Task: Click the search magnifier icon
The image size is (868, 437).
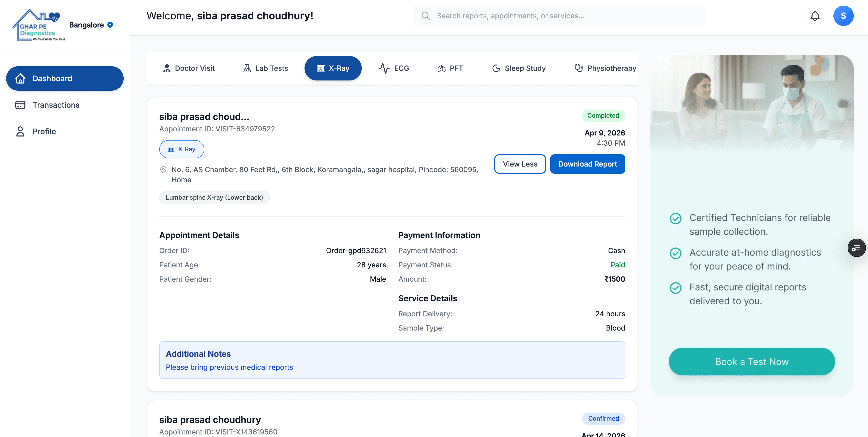Action: pos(426,16)
